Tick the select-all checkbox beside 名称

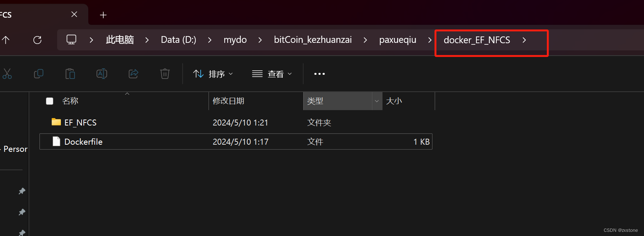[50, 101]
